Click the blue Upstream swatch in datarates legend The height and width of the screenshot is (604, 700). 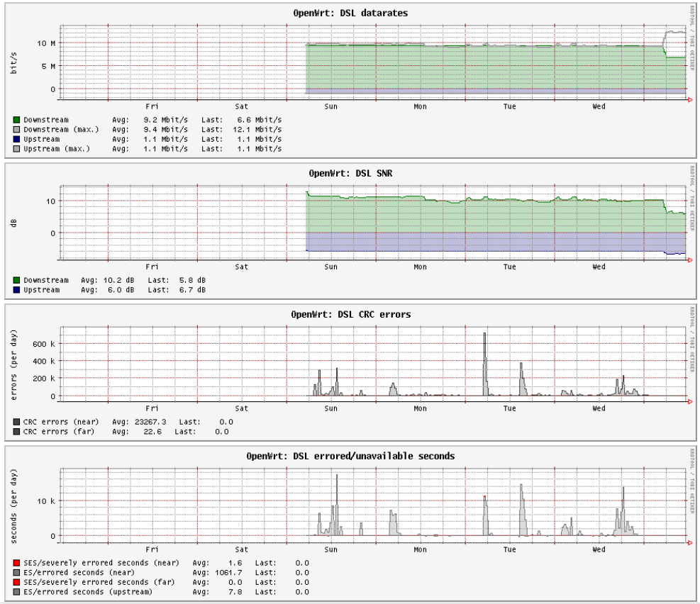[17, 140]
